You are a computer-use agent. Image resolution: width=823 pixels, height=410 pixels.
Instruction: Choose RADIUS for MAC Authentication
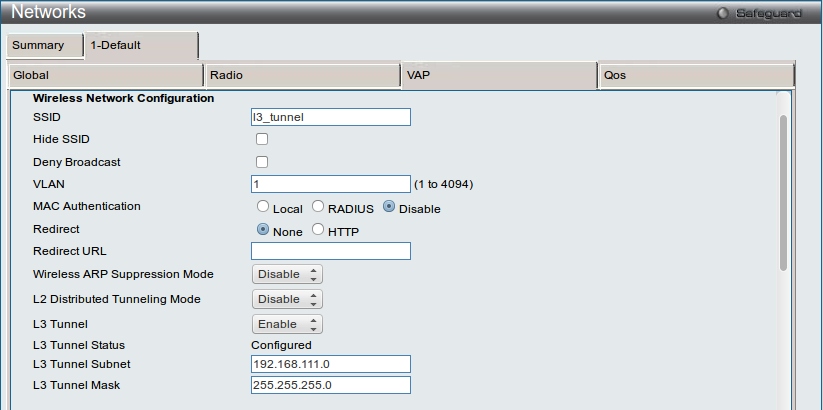[x=318, y=207]
